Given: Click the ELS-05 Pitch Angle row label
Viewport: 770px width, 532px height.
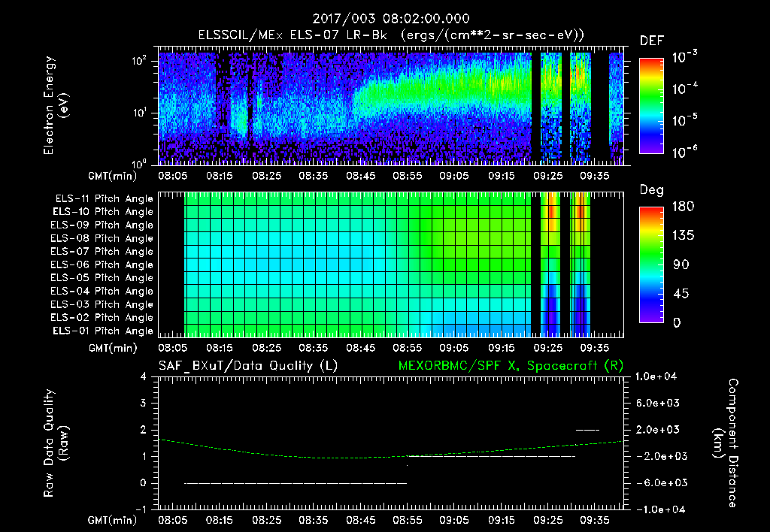Looking at the screenshot, I should pos(102,278).
